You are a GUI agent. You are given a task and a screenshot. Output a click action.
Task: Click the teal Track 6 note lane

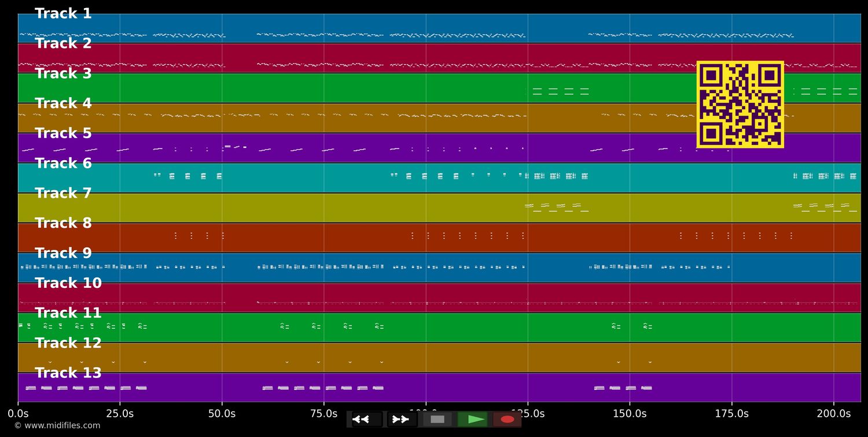[x=439, y=177]
